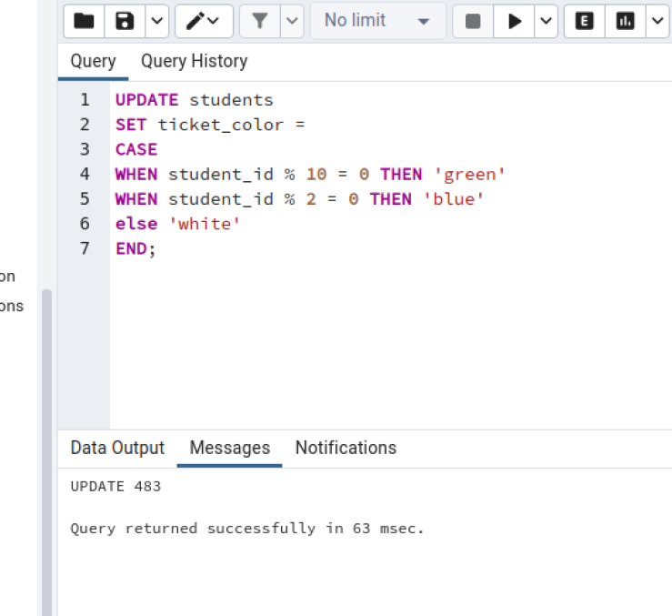Run the query with Execute play icon
This screenshot has width=672, height=616.
(514, 21)
